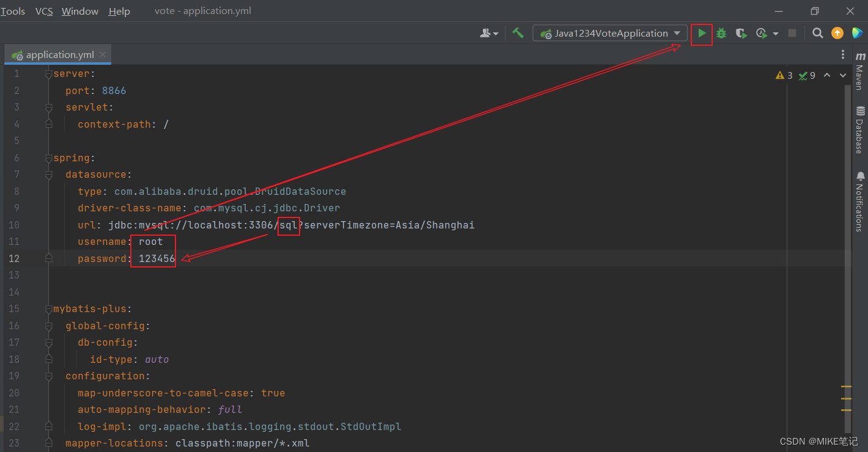Screen dimensions: 868x452
Task: Collapse the spring block fold marker
Action: pos(48,158)
